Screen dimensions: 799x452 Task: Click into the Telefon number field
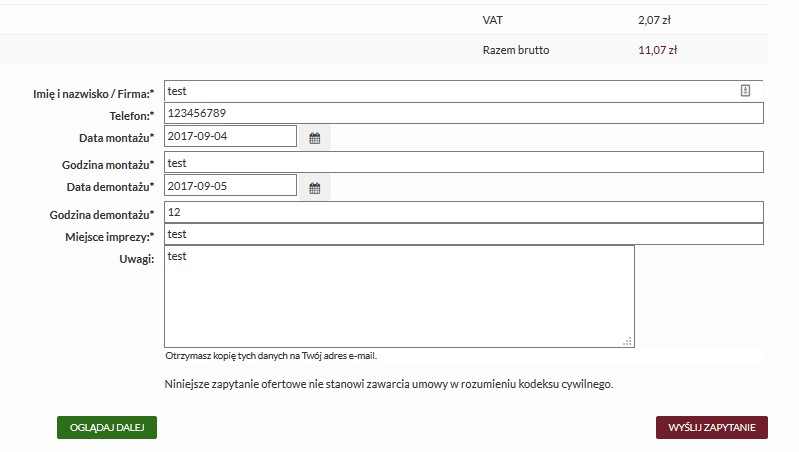point(463,113)
